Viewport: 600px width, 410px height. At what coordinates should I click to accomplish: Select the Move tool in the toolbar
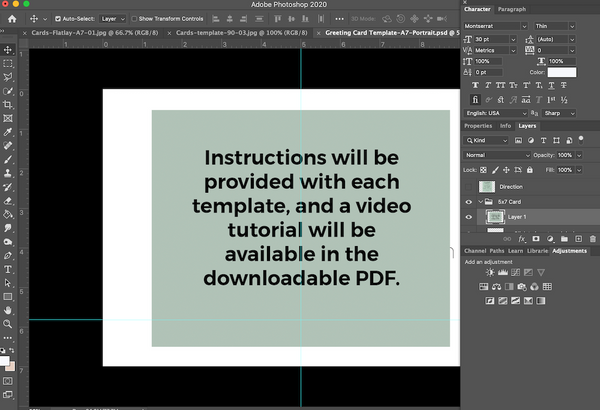click(x=8, y=50)
